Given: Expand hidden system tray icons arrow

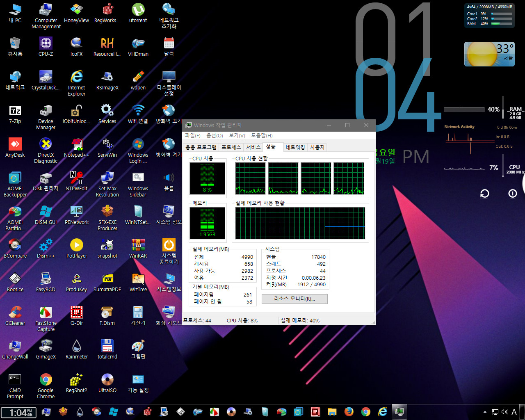Looking at the screenshot, I should [x=485, y=412].
